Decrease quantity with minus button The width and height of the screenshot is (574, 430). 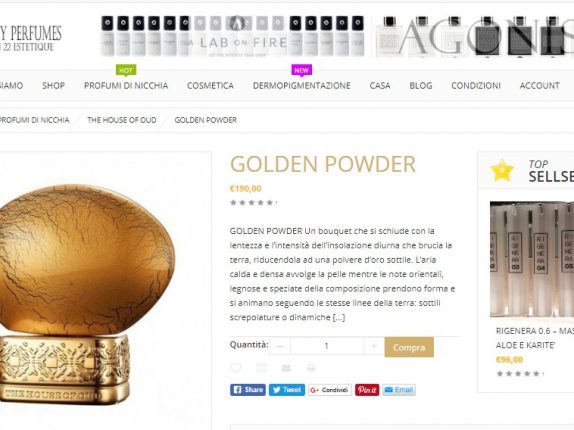click(280, 346)
